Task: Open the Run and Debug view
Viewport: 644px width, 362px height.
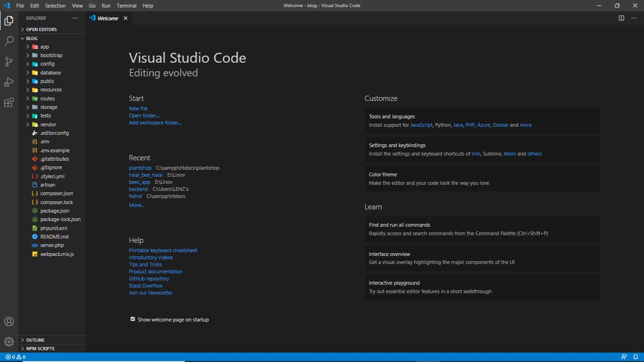Action: tap(9, 82)
